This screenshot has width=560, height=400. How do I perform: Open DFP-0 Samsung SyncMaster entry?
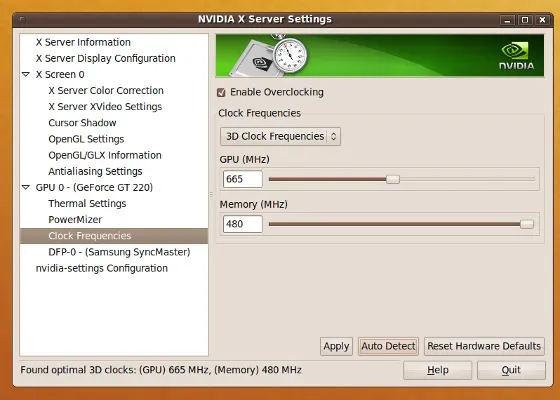click(x=119, y=252)
